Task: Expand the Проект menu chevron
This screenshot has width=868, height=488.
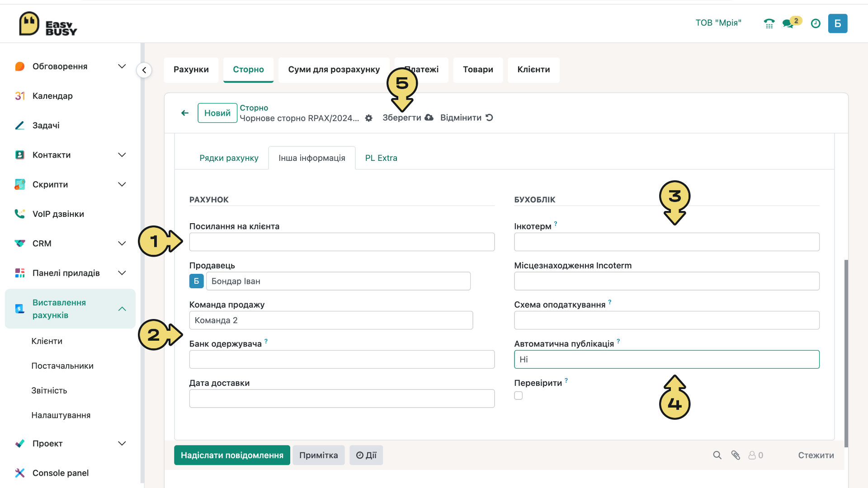Action: (122, 444)
